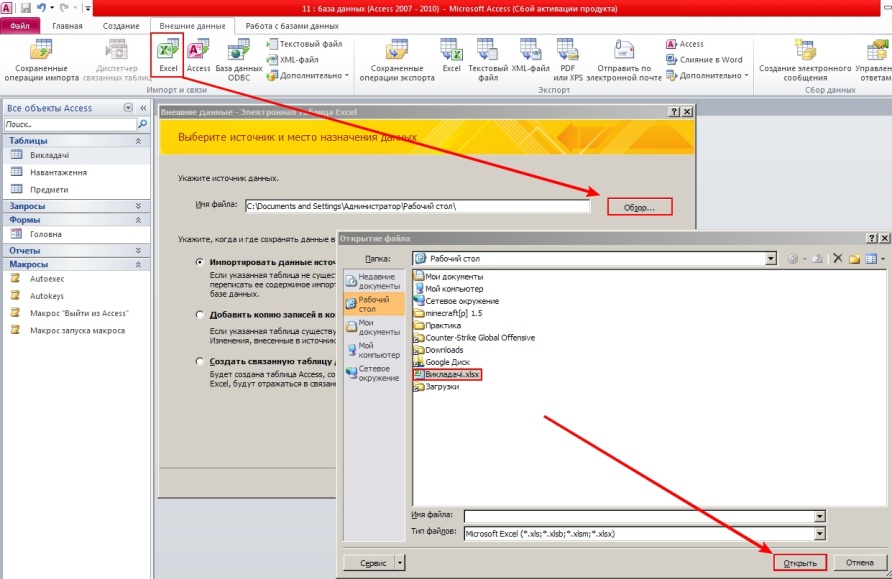Screen dimensions: 892x579
Task: Export to an XML file in Export group
Action: click(x=530, y=55)
